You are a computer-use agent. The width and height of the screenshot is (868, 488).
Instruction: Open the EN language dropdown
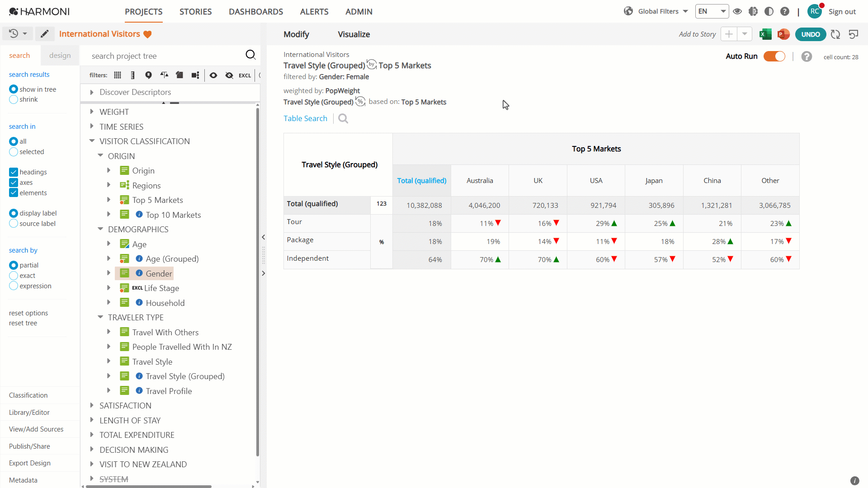tap(712, 11)
